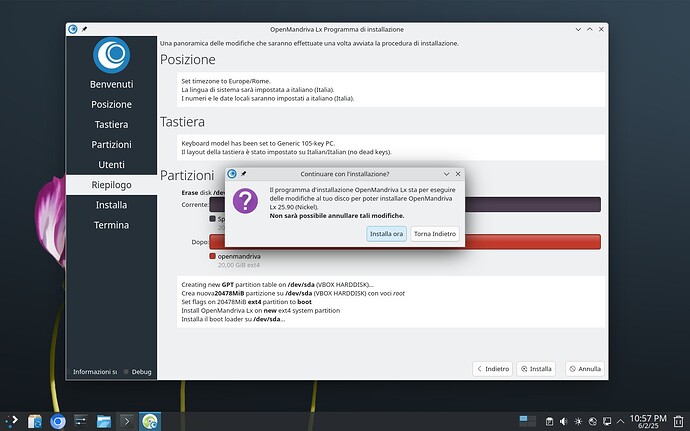Select the Riepilogo step

(111, 185)
